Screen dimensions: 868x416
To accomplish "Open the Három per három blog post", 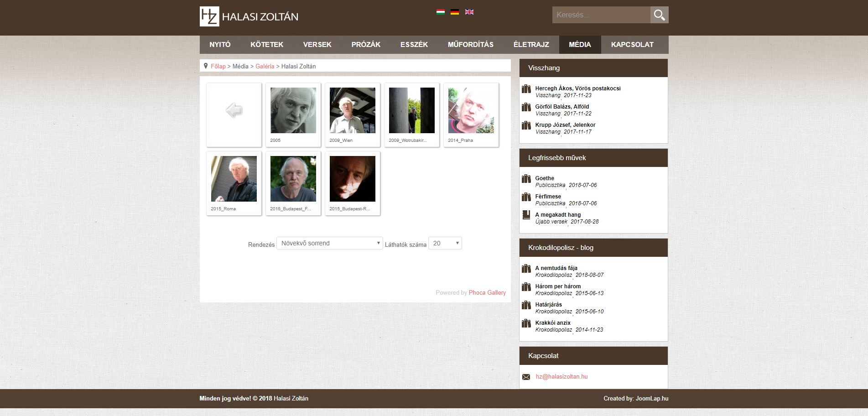I will [558, 286].
